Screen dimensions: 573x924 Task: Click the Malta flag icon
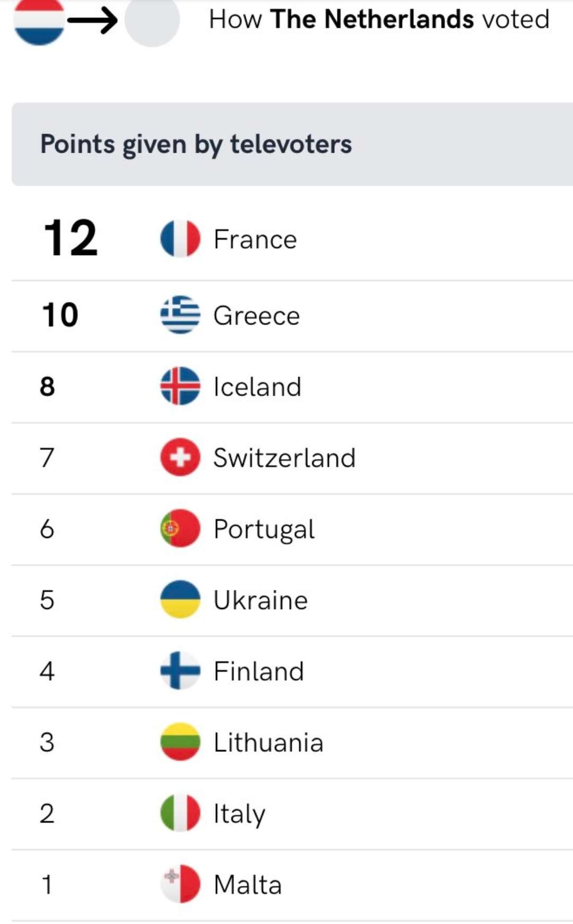[x=180, y=884]
